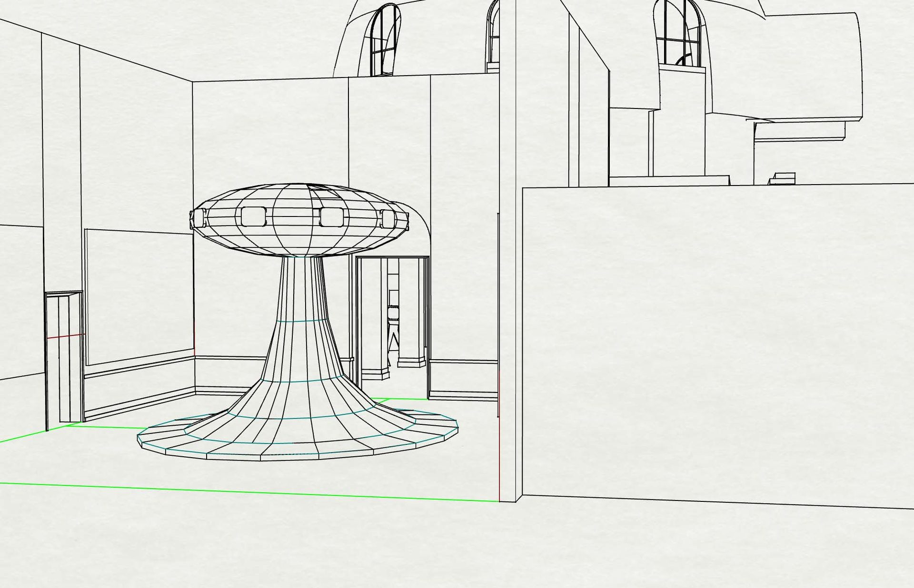Click the third square window on the saucer
The image size is (914, 588).
[x=332, y=217]
